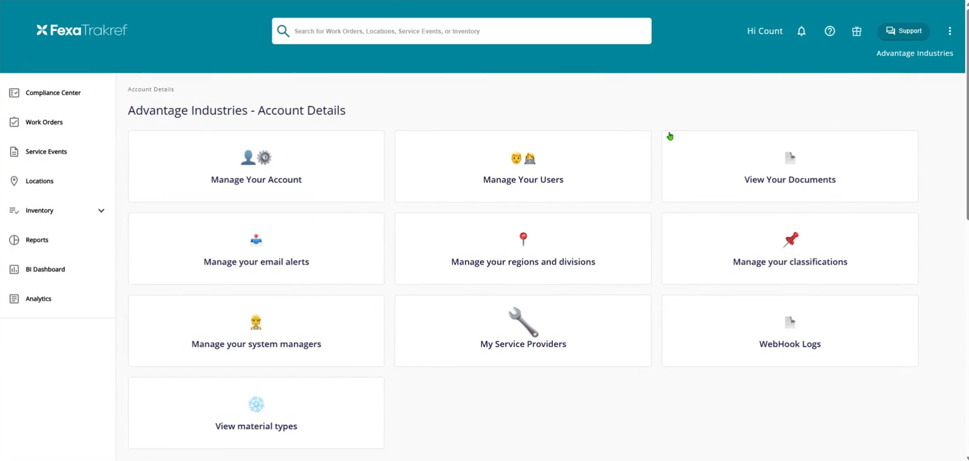Click the inbox icon for email alerts
Screen dimensions: 969x461
[x=256, y=240]
